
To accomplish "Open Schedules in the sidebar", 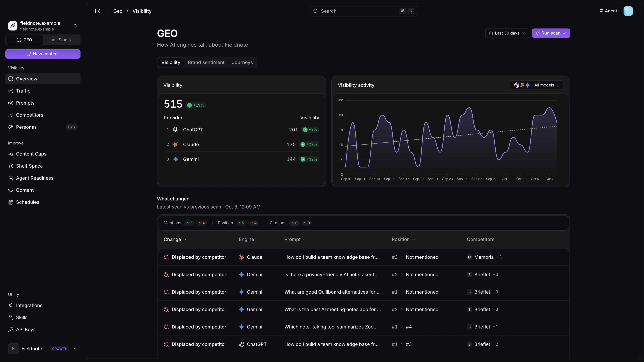I will pos(43,202).
